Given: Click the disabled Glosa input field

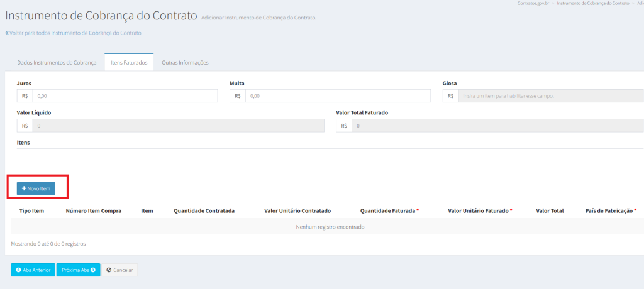Looking at the screenshot, I should (x=550, y=96).
